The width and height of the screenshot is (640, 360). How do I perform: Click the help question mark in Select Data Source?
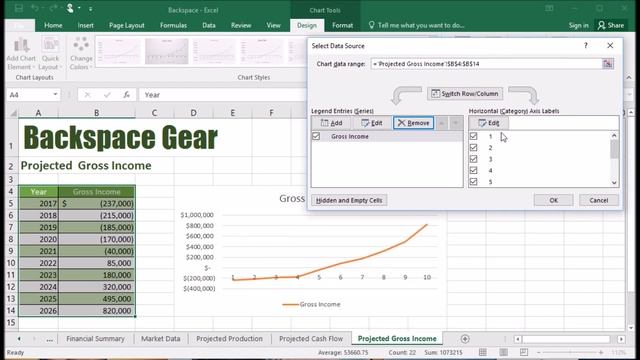(586, 45)
